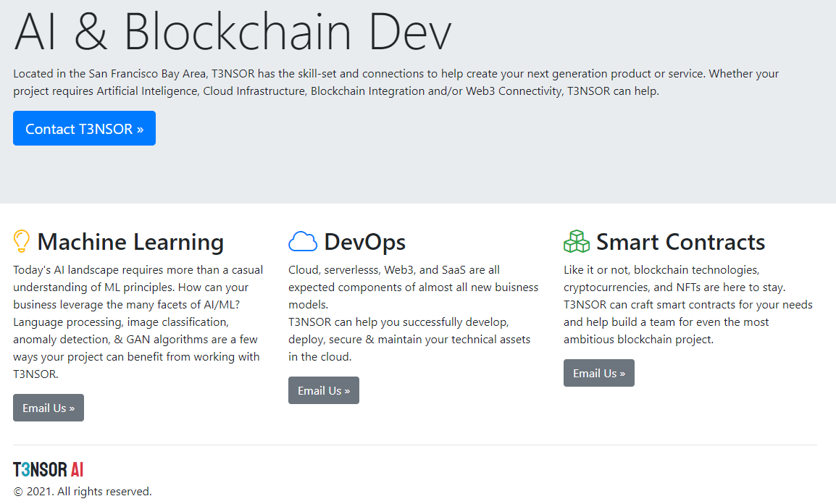Click the text about deploying technical assets
The height and width of the screenshot is (504, 836).
point(409,339)
